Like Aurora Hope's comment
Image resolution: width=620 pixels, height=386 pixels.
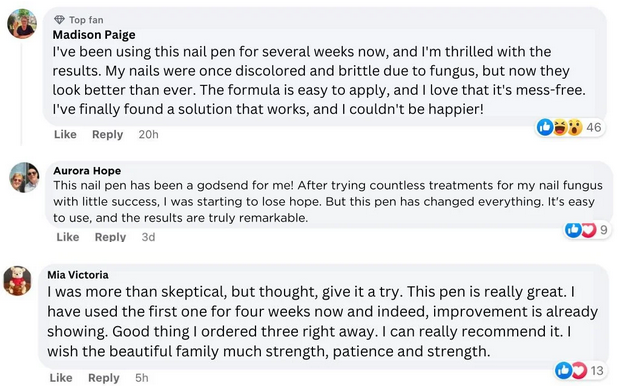pos(68,237)
